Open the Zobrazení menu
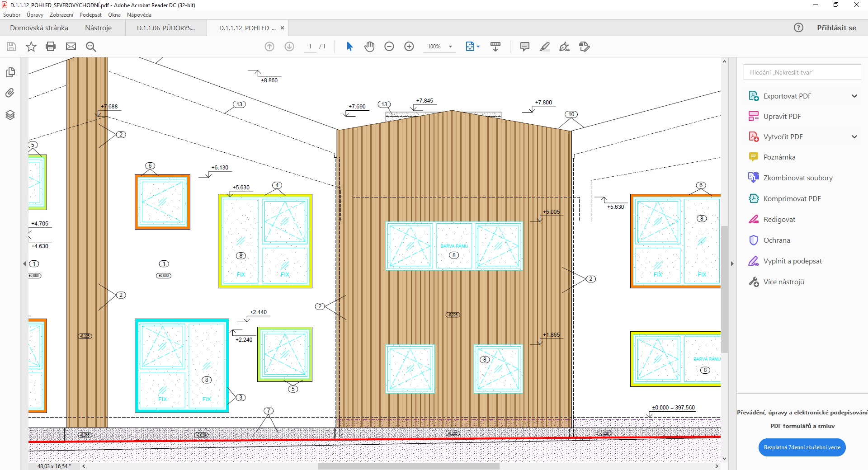The height and width of the screenshot is (470, 868). click(61, 15)
